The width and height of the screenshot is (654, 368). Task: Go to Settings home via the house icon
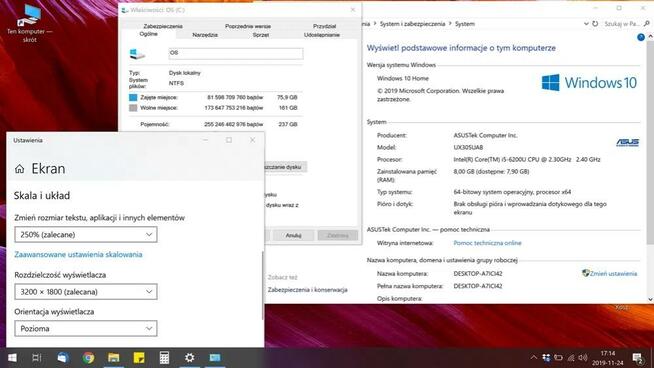[x=20, y=169]
